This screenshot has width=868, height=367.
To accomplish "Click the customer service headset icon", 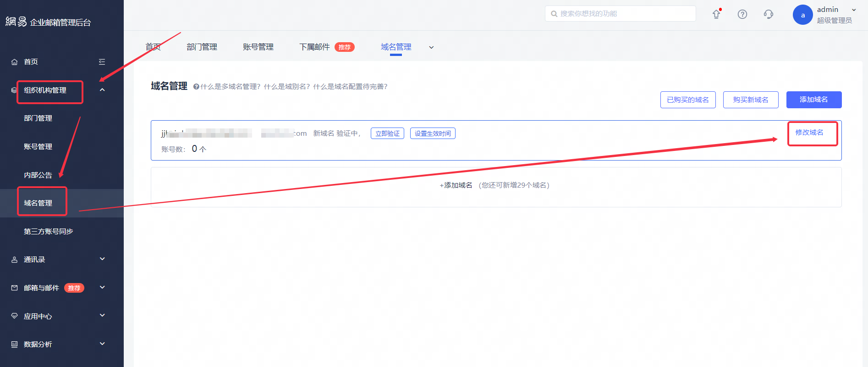I will click(769, 14).
